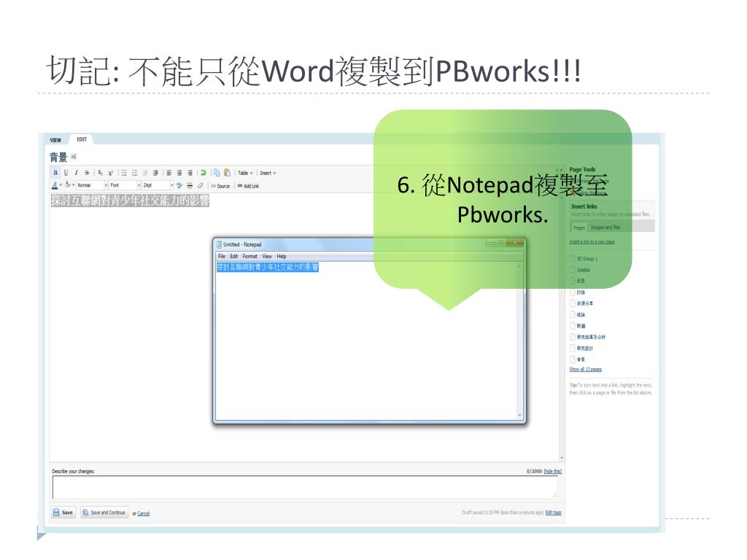Click the page icon next to 附錄
747x560 pixels.
pos(573,326)
